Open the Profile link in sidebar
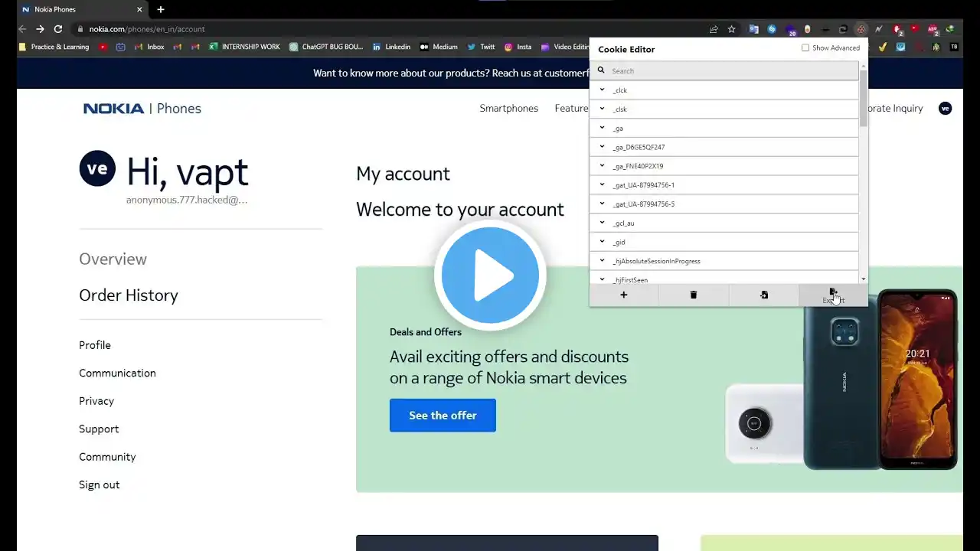Image resolution: width=980 pixels, height=551 pixels. click(95, 345)
